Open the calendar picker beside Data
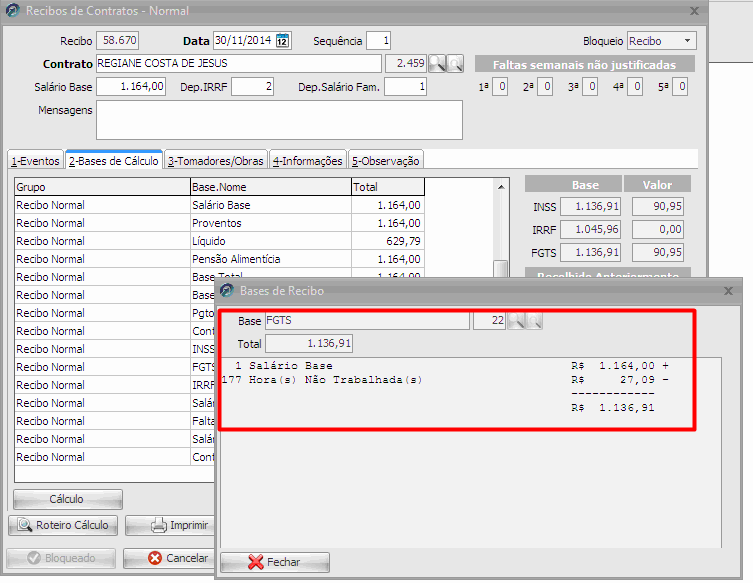This screenshot has height=583, width=753. click(283, 40)
